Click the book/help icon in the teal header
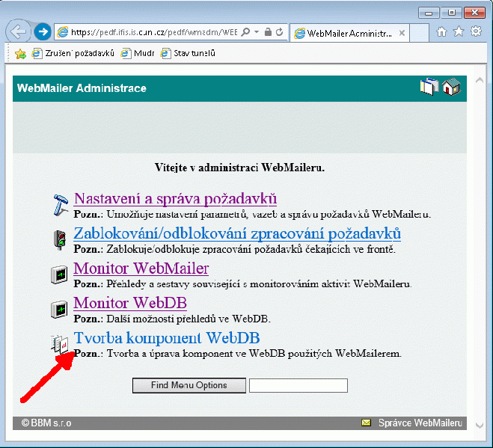This screenshot has width=493, height=448. [429, 87]
